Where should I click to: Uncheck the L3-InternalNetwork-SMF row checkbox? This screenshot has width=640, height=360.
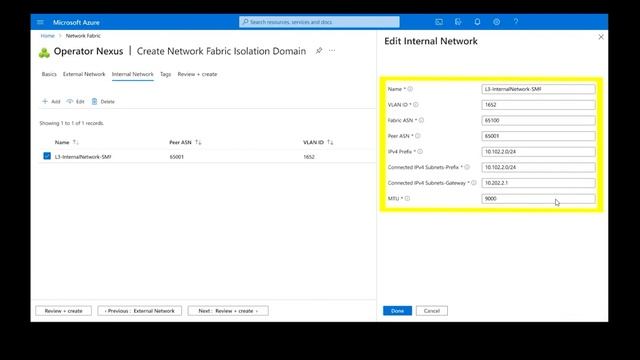(x=47, y=156)
